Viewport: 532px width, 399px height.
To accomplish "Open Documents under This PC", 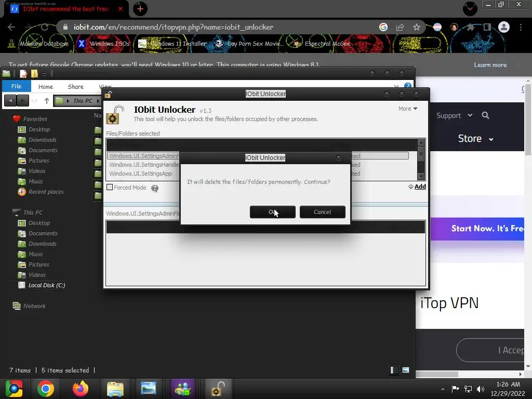I will pos(43,233).
